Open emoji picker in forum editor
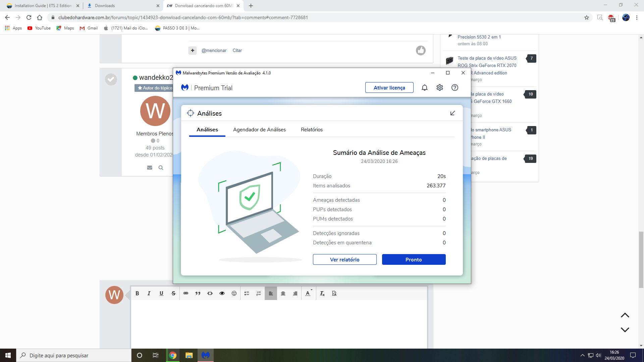644x362 pixels. (234, 293)
